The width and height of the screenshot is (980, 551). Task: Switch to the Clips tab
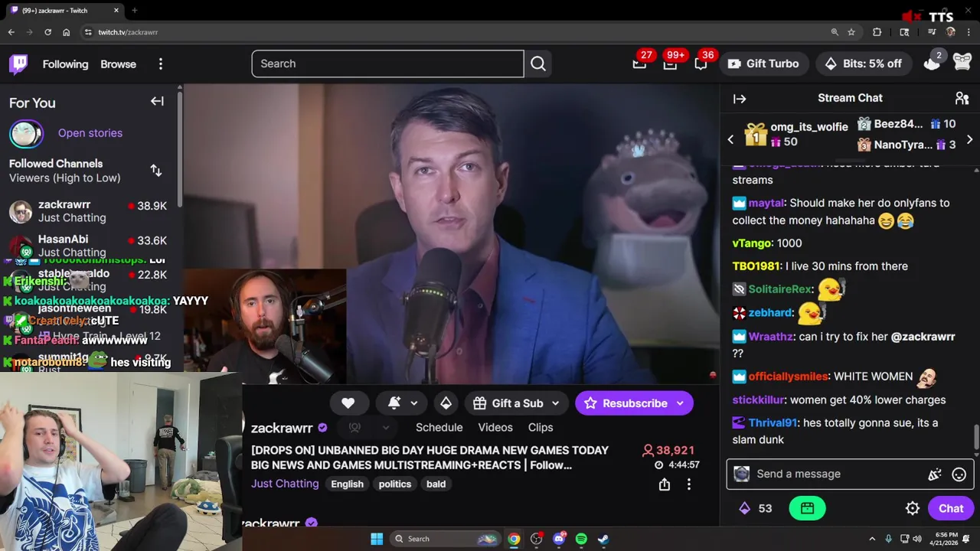(541, 427)
